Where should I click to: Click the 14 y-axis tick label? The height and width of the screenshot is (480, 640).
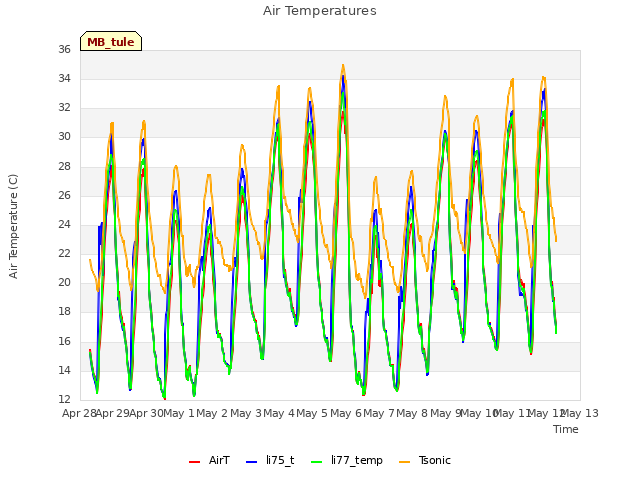click(64, 370)
